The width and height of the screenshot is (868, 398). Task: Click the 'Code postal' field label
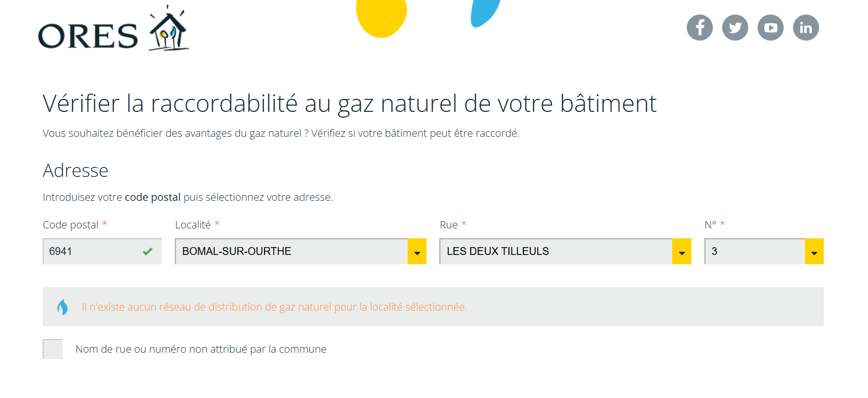[x=70, y=225]
